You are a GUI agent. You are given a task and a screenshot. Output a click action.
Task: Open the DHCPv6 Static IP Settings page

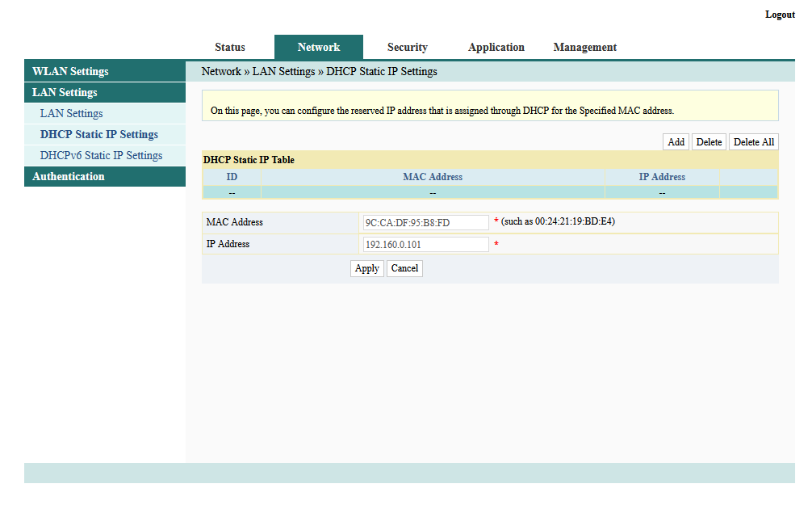pyautogui.click(x=101, y=155)
